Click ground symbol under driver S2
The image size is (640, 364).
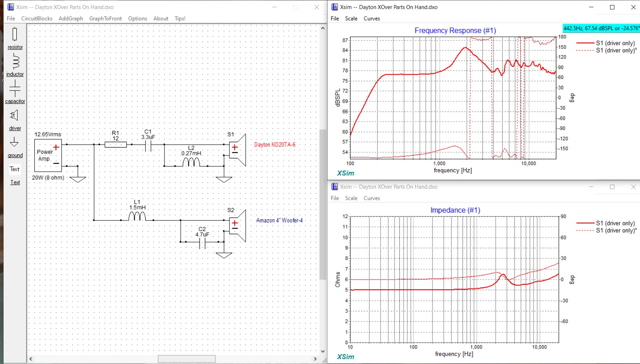[x=224, y=255]
